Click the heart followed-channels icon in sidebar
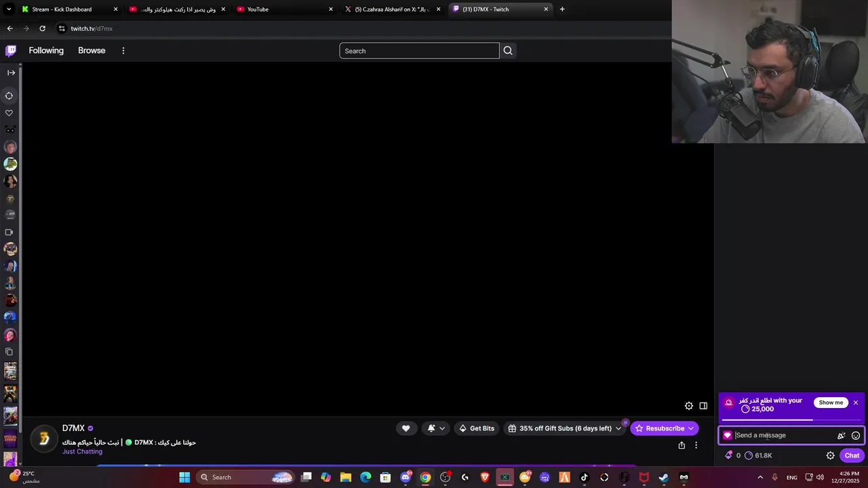This screenshot has height=488, width=868. coord(9,113)
